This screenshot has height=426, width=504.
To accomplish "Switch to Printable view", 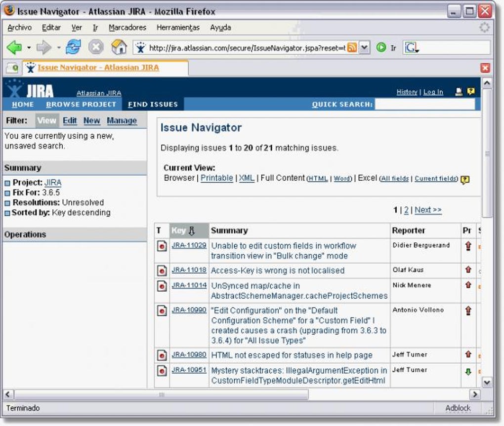I will pos(216,178).
